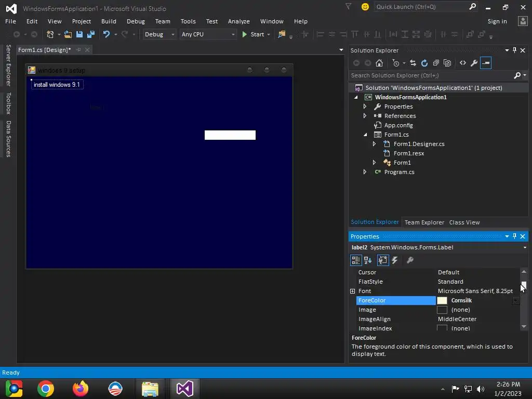
Task: Switch to the Team Explorer tab
Action: pyautogui.click(x=424, y=222)
